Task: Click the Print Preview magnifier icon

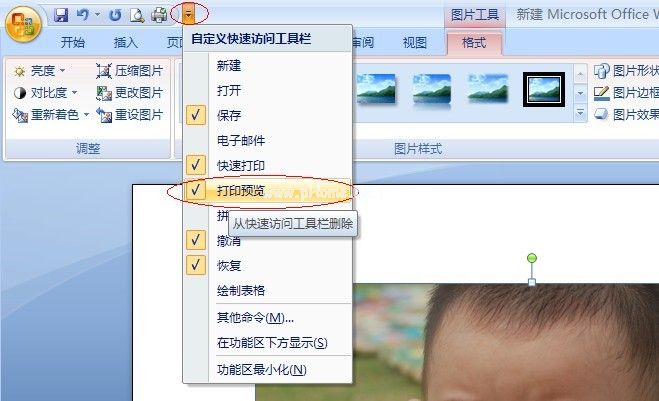Action: (137, 15)
